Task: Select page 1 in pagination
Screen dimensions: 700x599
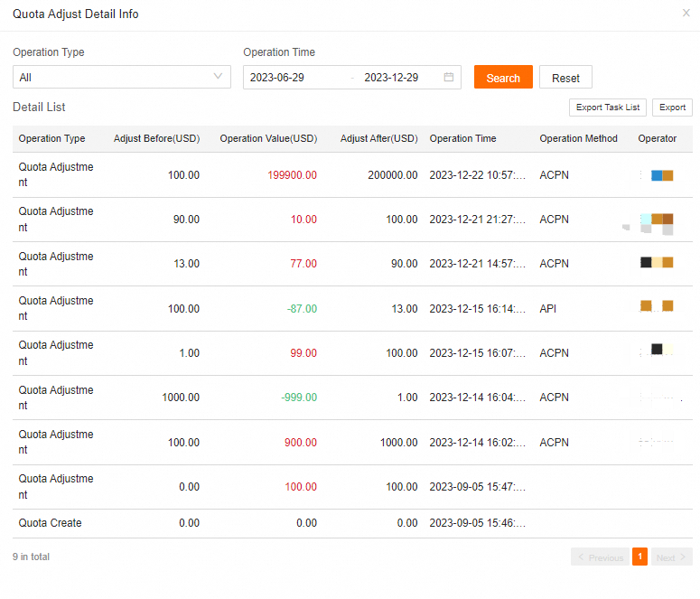Action: 639,557
